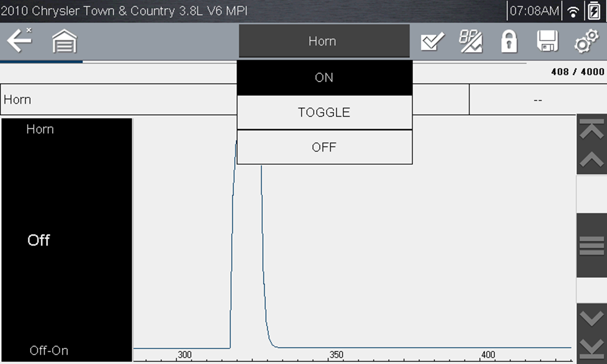Tap the Wi-Fi status icon
607x364 pixels.
573,11
